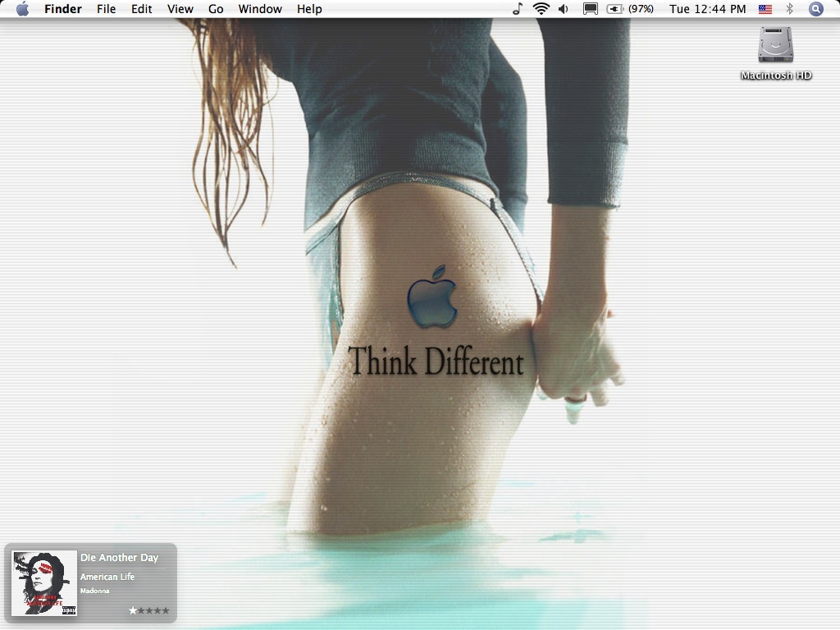Viewport: 840px width, 630px height.
Task: Click the American Life album artwork
Action: (44, 583)
